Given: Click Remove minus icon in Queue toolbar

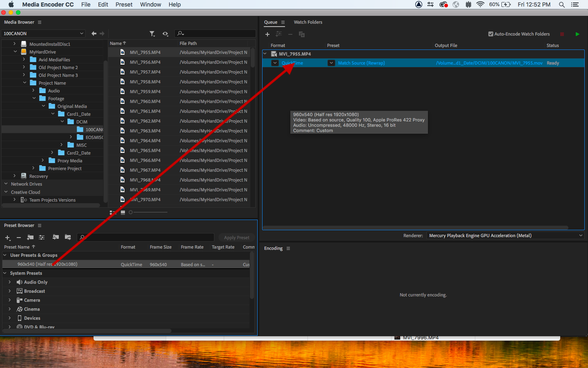Looking at the screenshot, I should click(x=290, y=34).
